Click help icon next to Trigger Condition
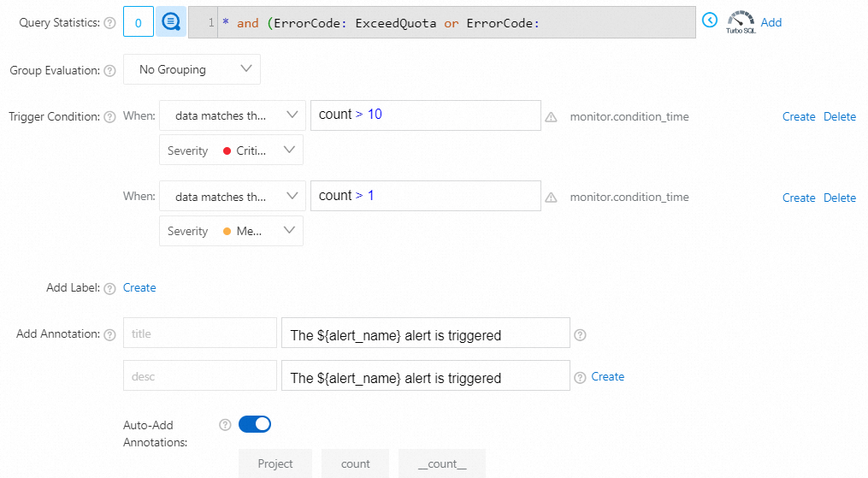This screenshot has width=868, height=478. click(x=109, y=117)
